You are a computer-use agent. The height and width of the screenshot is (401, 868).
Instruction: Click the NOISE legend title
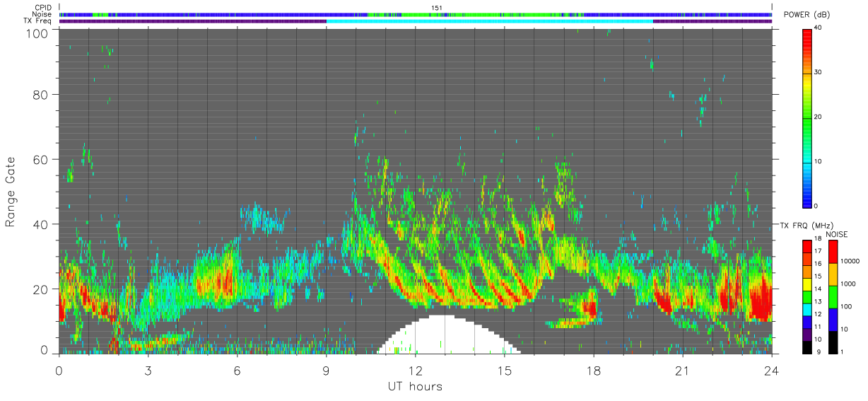[838, 234]
